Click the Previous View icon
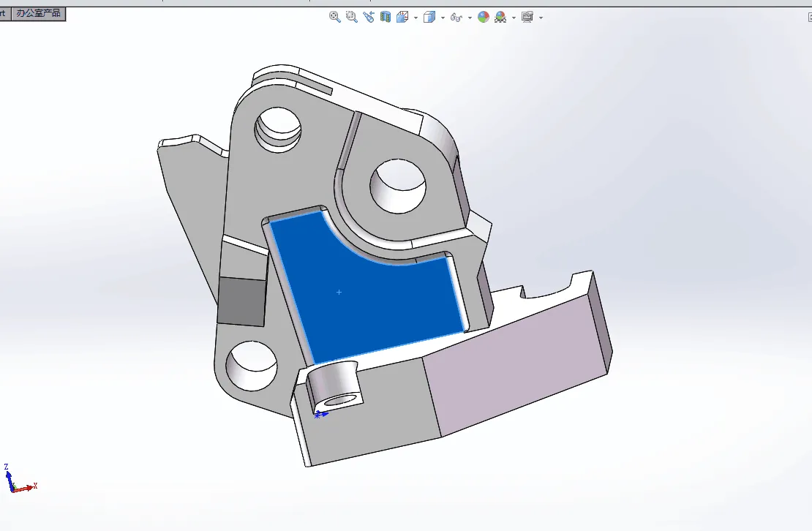 point(369,17)
